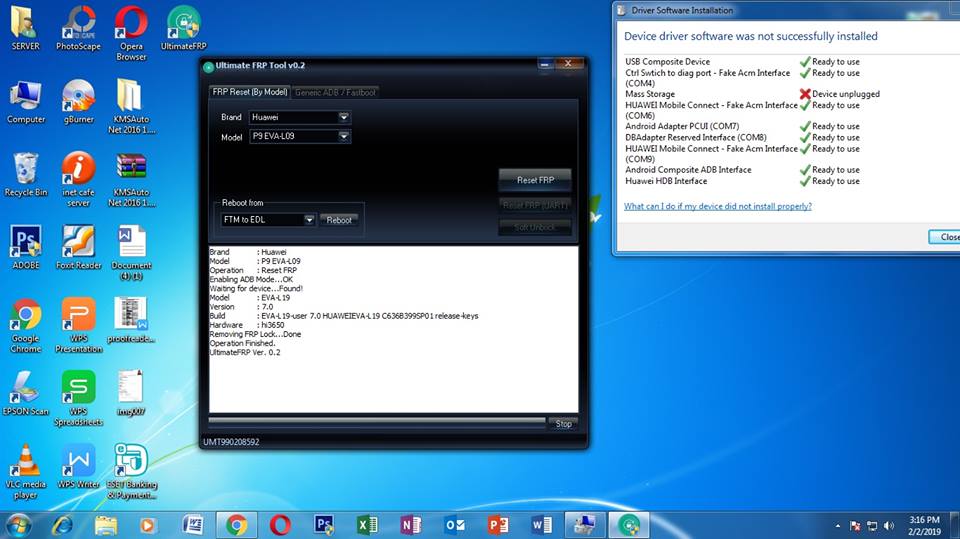Image resolution: width=960 pixels, height=539 pixels.
Task: Click the Reboot button
Action: pos(339,220)
